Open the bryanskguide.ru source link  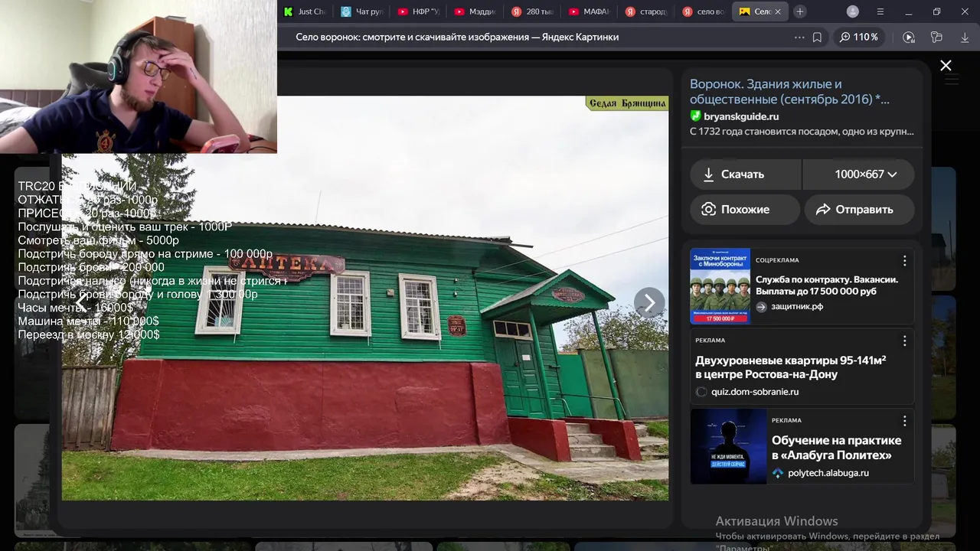[x=741, y=116]
